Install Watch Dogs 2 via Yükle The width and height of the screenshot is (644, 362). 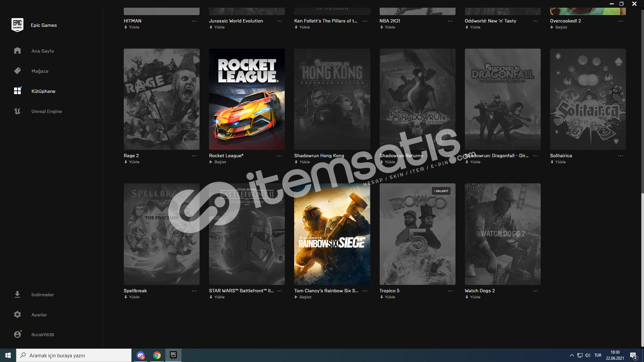pos(473,297)
